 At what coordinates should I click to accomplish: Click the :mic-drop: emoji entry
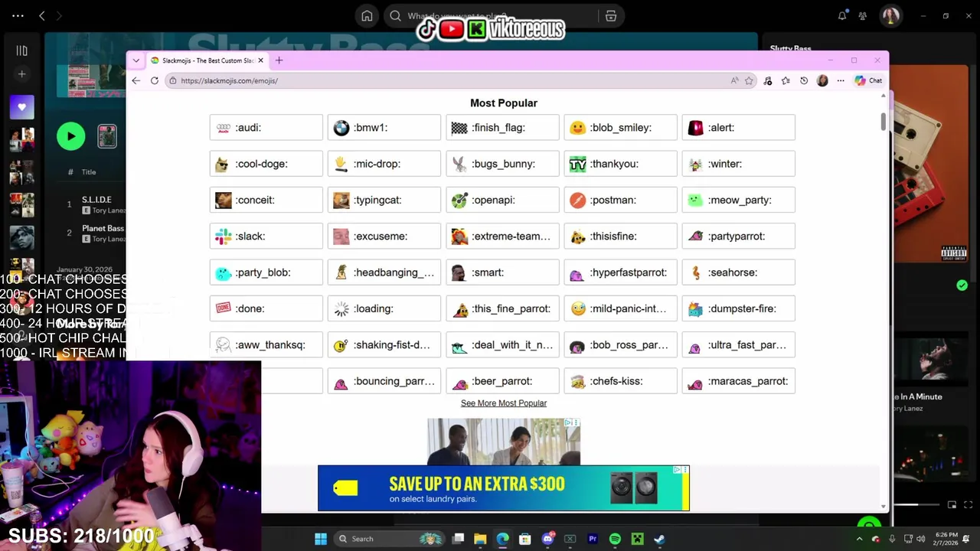click(384, 164)
